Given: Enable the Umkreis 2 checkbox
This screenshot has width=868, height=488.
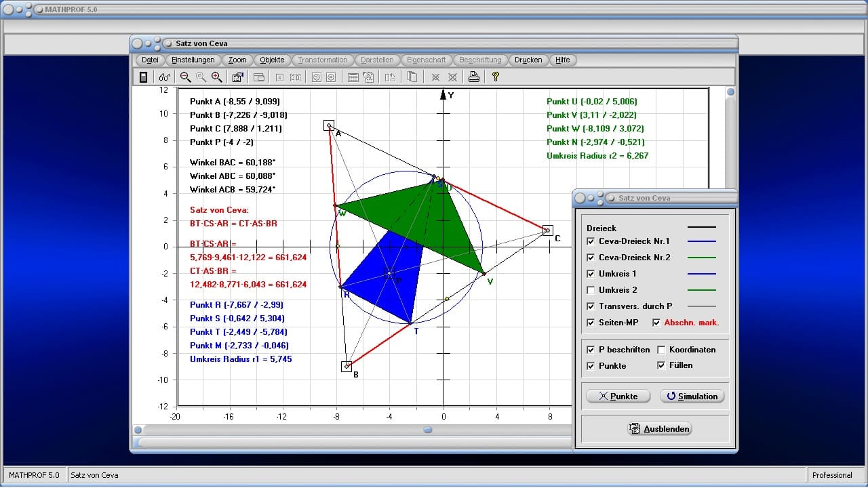Looking at the screenshot, I should coord(591,290).
